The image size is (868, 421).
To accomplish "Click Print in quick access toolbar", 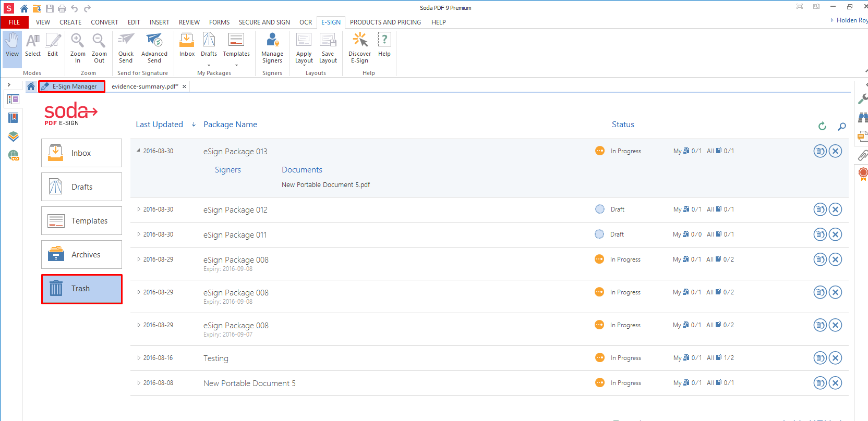I will click(62, 8).
